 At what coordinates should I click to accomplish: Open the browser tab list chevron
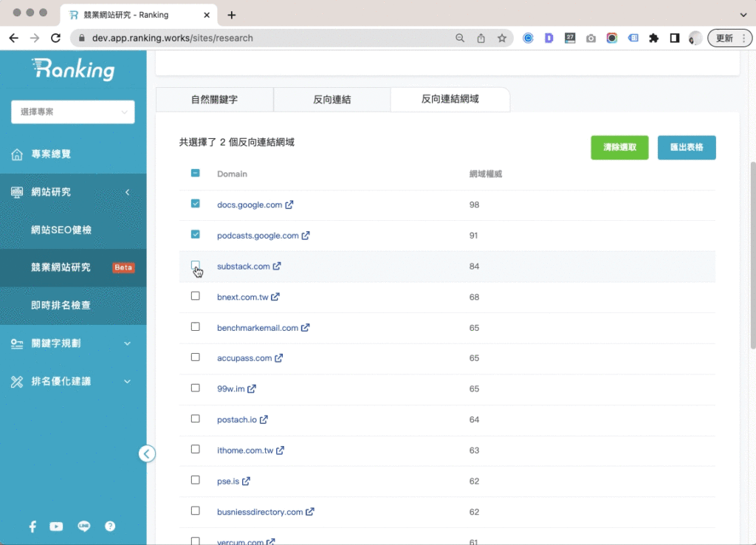[743, 15]
